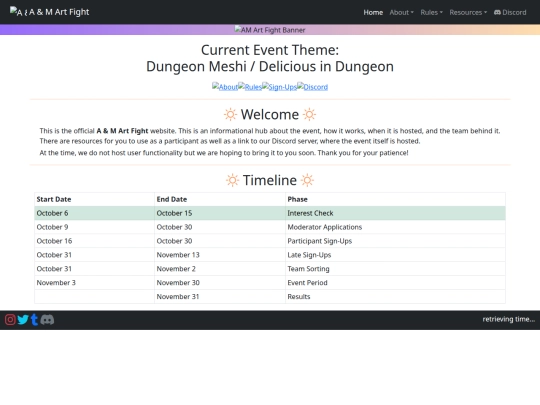The width and height of the screenshot is (540, 405).
Task: Click the November 2 end date
Action: (220, 269)
